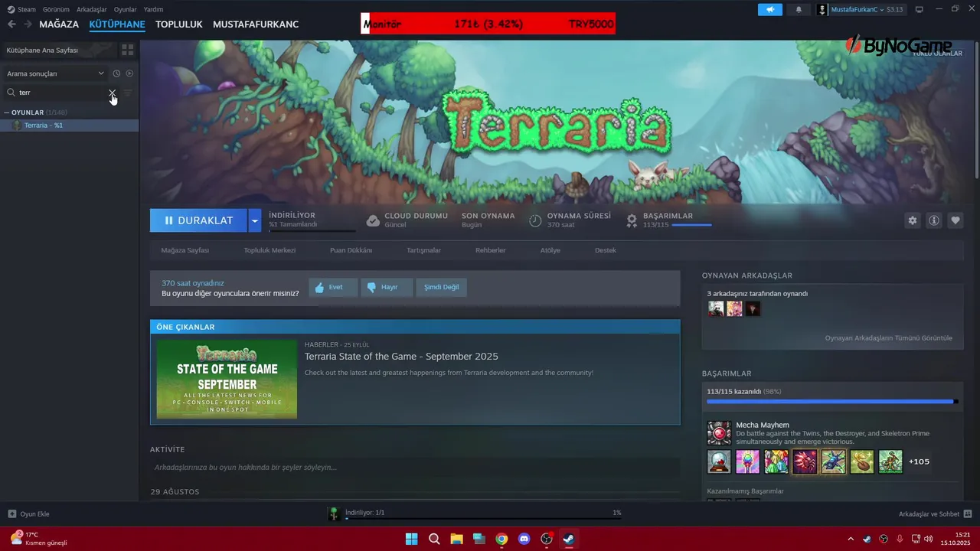Clear the library search with the X

click(112, 93)
